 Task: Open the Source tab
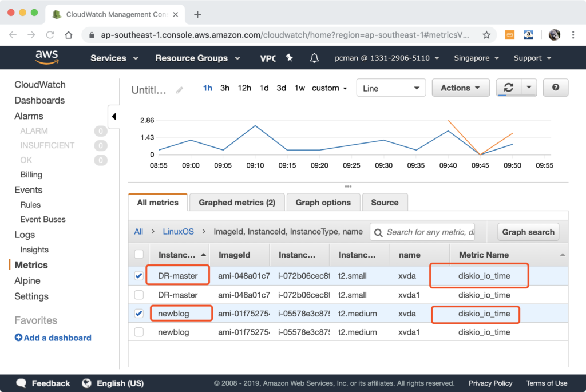(x=385, y=203)
